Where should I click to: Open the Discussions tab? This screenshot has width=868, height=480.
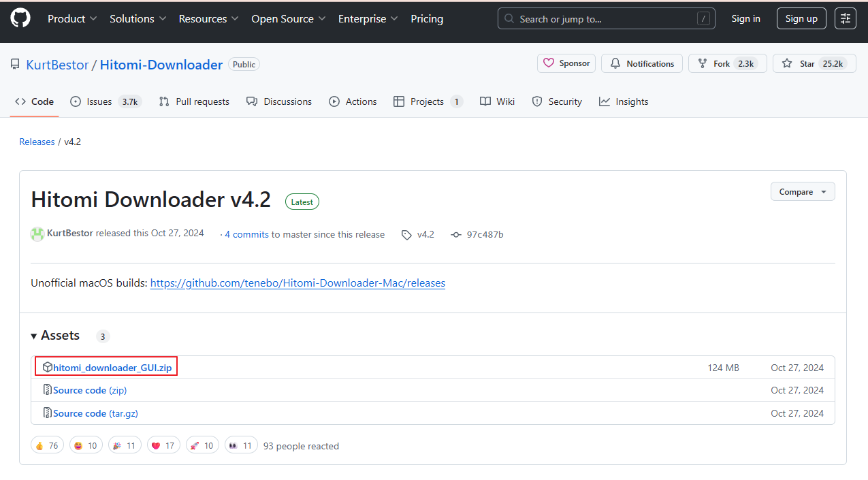coord(279,101)
